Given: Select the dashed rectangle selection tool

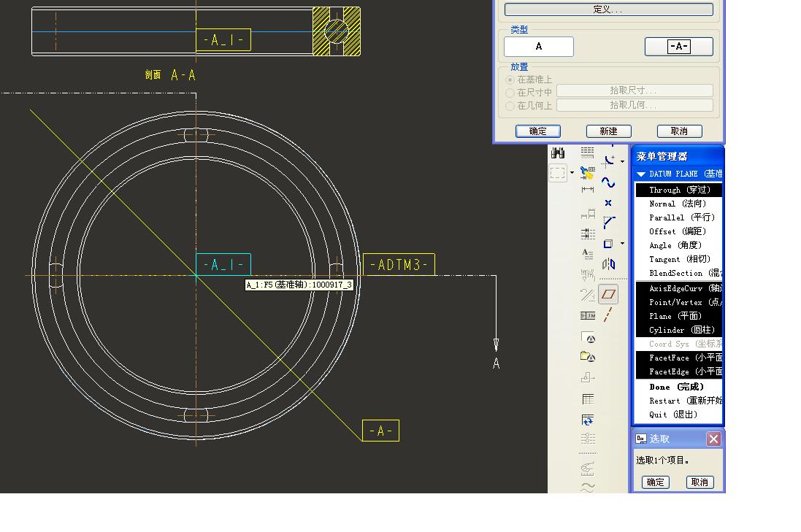Looking at the screenshot, I should [557, 172].
